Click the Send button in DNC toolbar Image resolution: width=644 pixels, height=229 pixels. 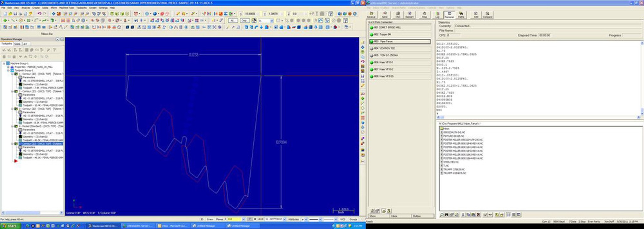tap(384, 14)
